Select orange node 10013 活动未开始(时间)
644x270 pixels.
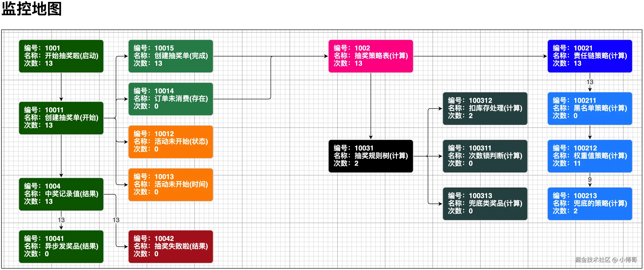point(171,185)
